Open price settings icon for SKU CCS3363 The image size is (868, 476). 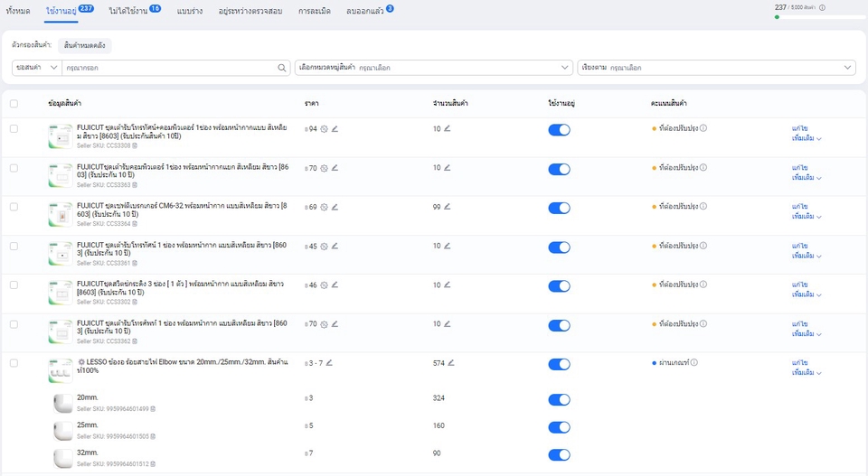pyautogui.click(x=325, y=168)
